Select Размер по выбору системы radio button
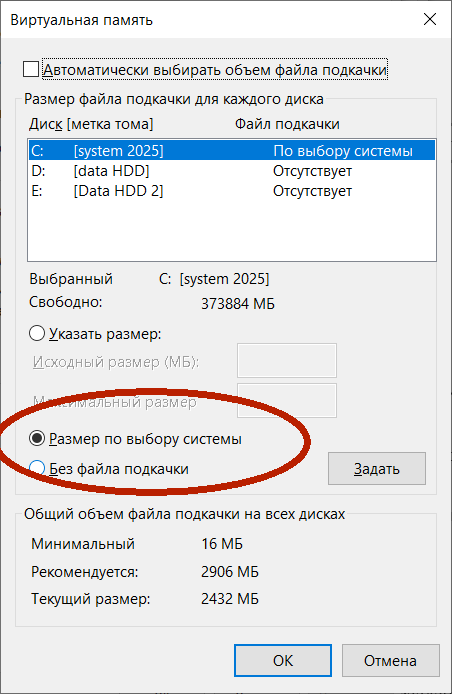 [x=37, y=439]
